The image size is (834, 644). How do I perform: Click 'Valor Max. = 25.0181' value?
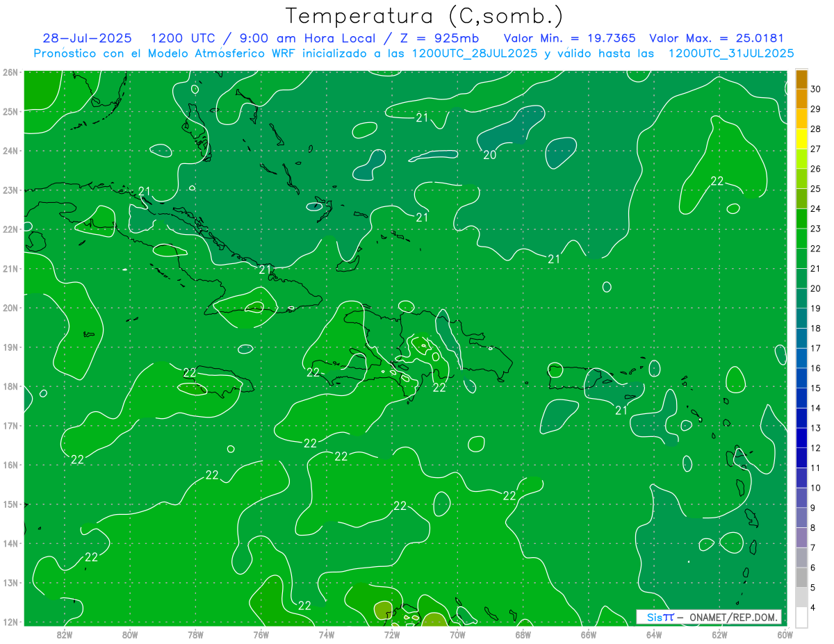pos(716,38)
